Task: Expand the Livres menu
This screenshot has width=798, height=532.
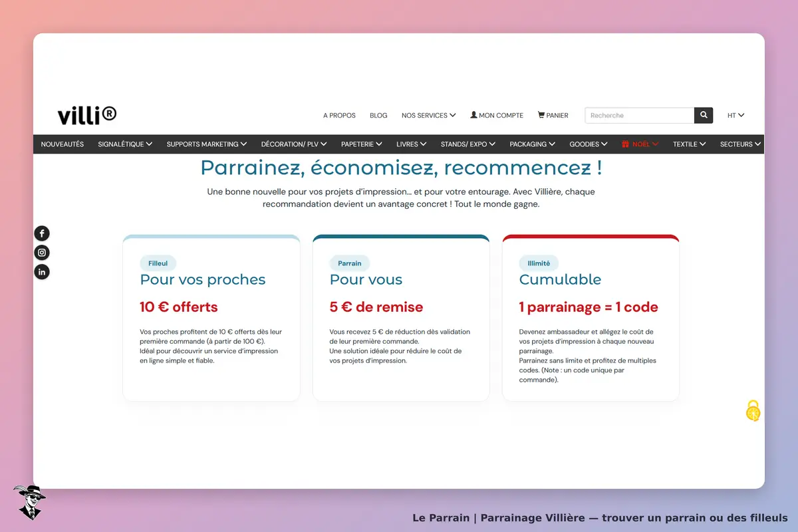Action: (412, 144)
